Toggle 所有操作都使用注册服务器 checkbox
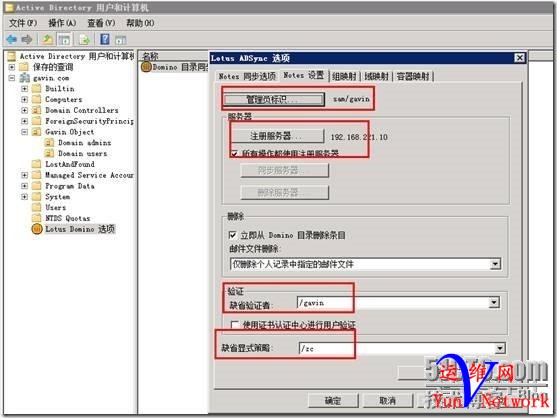 [234, 153]
